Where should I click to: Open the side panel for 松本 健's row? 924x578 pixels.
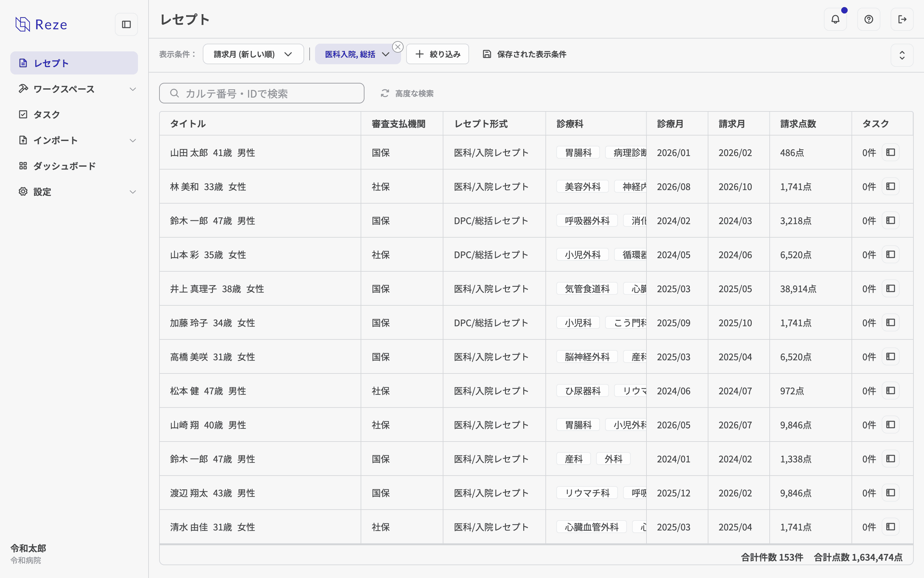point(890,391)
